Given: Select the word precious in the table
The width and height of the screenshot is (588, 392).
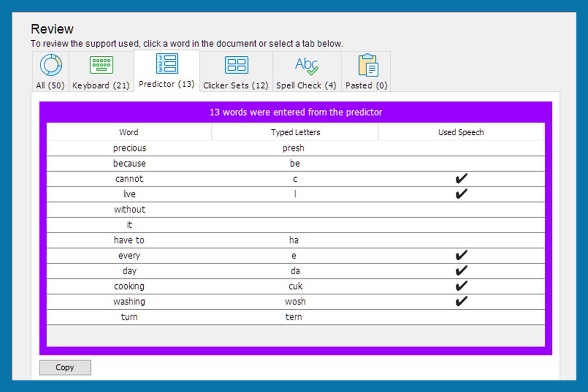Looking at the screenshot, I should [x=129, y=148].
